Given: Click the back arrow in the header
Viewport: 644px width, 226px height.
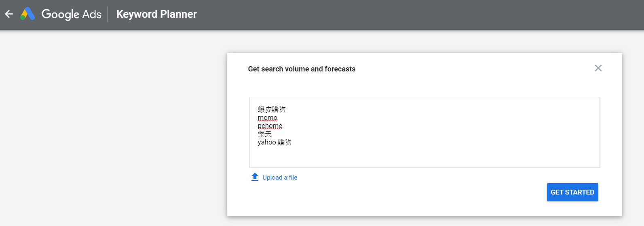Looking at the screenshot, I should pos(9,14).
